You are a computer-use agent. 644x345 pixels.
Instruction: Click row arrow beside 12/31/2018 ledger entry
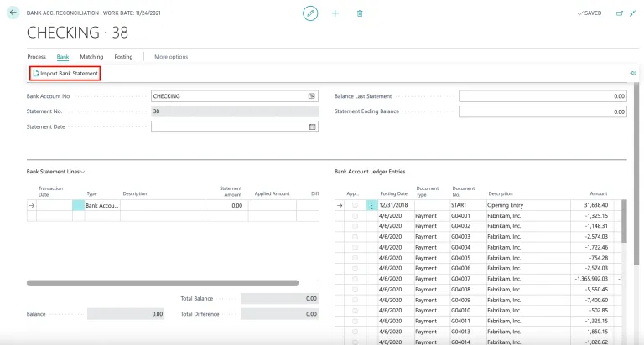[340, 205]
